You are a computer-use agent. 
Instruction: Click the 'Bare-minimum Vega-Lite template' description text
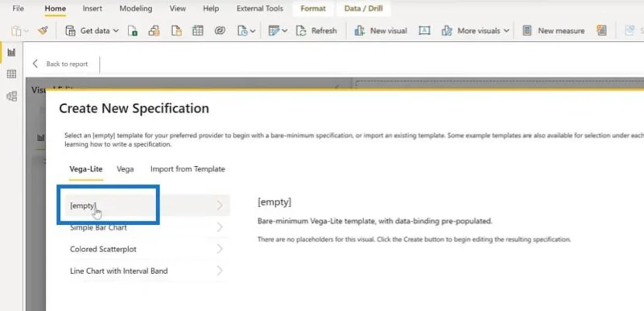click(374, 221)
